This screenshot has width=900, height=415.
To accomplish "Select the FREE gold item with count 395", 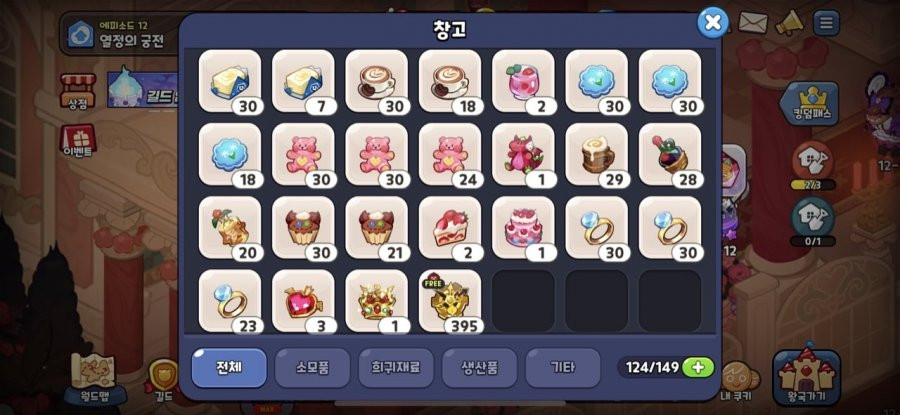I will click(x=449, y=301).
